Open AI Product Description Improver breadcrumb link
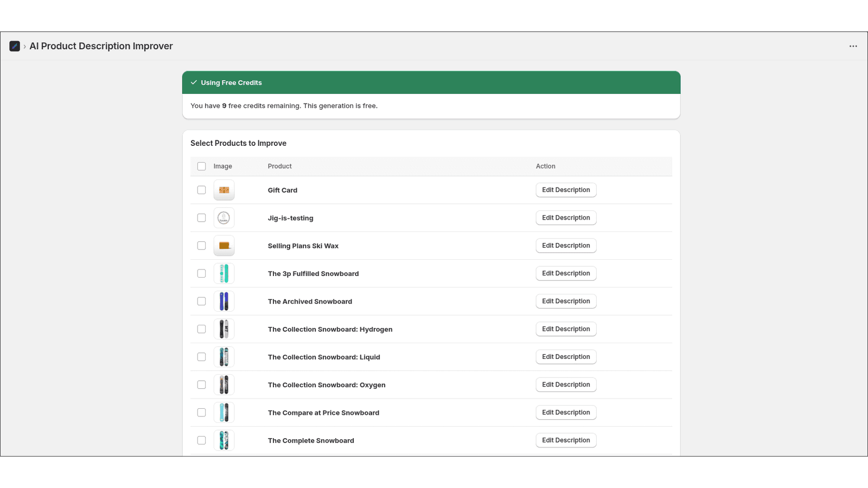This screenshot has width=868, height=488. coord(101,46)
